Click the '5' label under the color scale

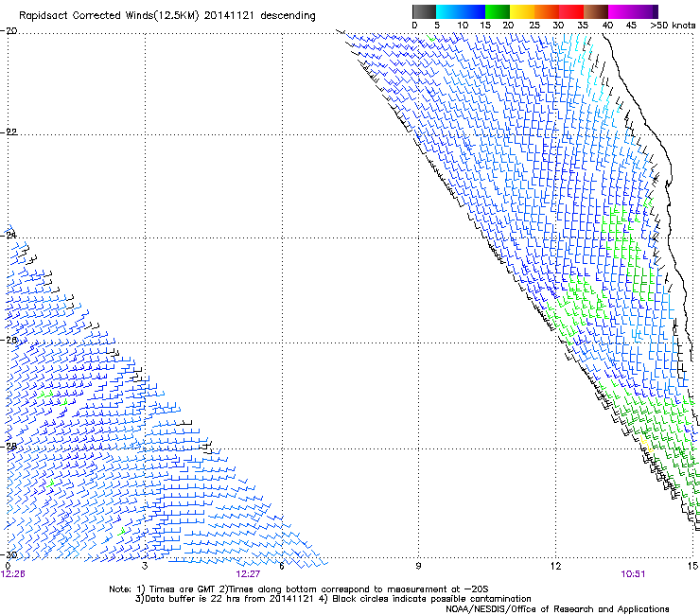(x=437, y=25)
